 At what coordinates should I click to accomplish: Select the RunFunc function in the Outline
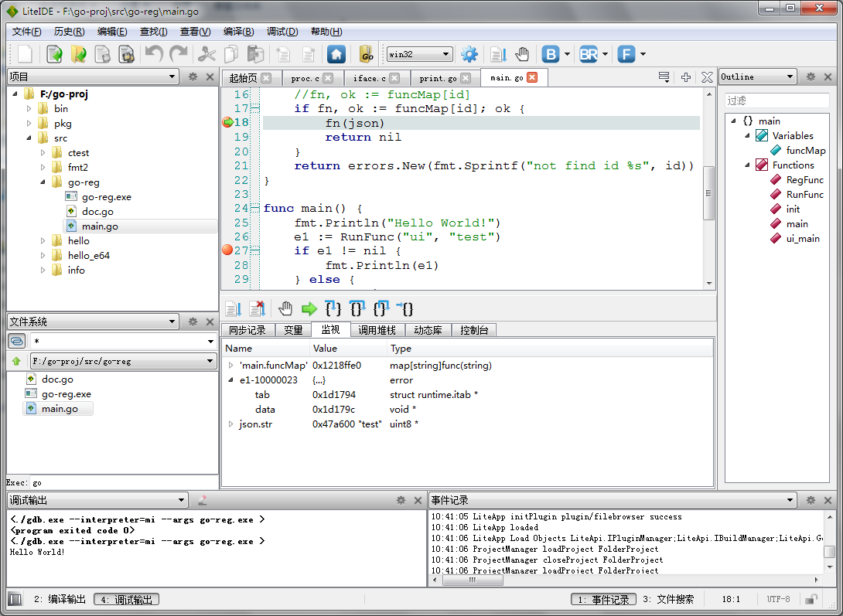pyautogui.click(x=804, y=195)
